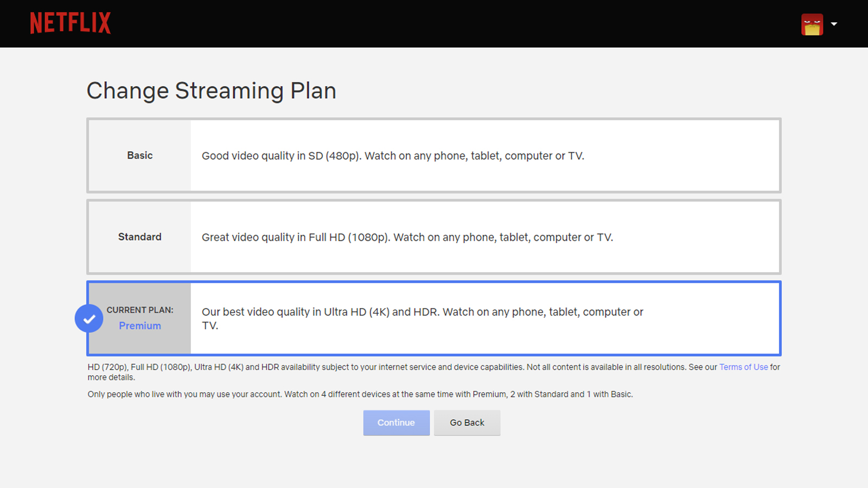Click the Go Back button
Viewport: 868px width, 488px height.
[x=467, y=423]
